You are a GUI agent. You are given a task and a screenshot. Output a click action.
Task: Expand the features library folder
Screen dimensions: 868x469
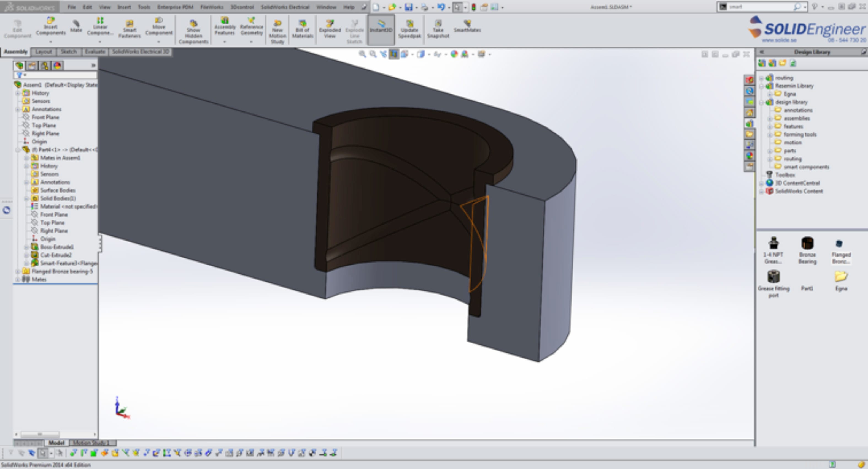tap(770, 127)
